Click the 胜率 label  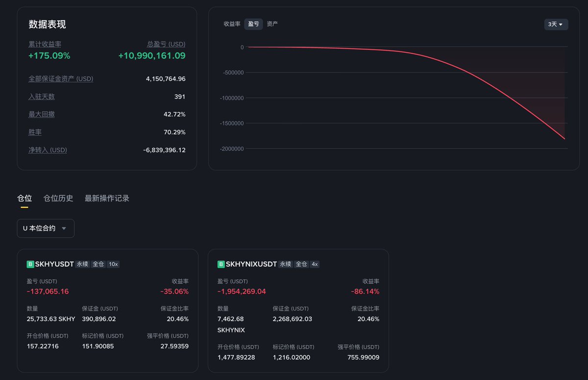(x=35, y=132)
